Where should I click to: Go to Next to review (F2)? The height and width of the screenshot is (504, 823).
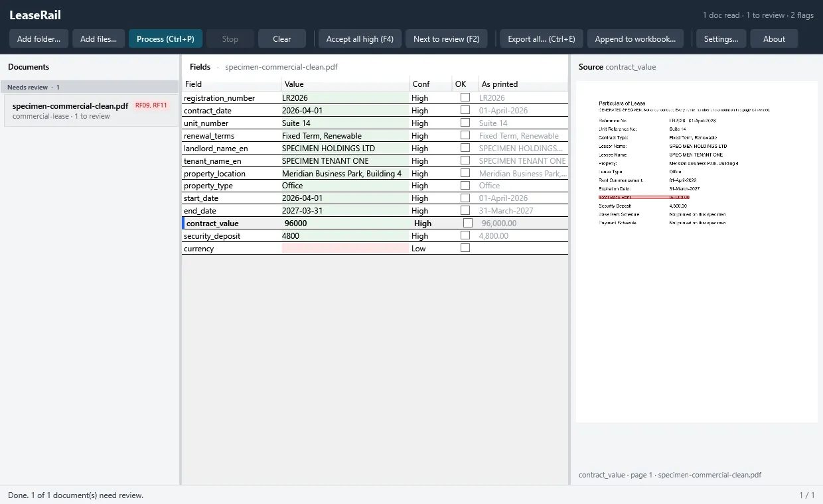tap(447, 38)
